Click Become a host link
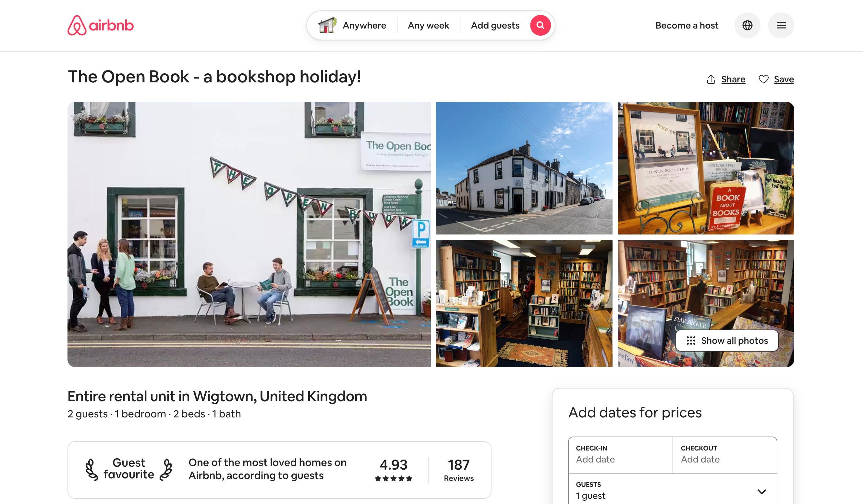This screenshot has height=504, width=863. [687, 25]
